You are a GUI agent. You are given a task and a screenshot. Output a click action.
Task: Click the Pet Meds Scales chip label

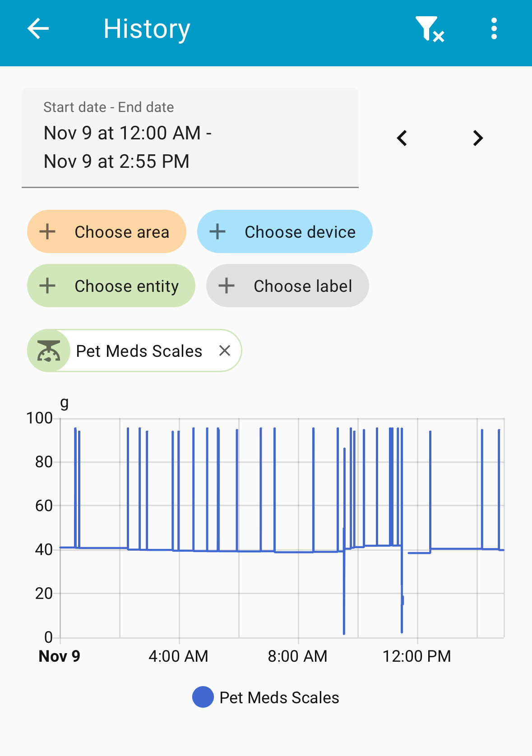(139, 351)
